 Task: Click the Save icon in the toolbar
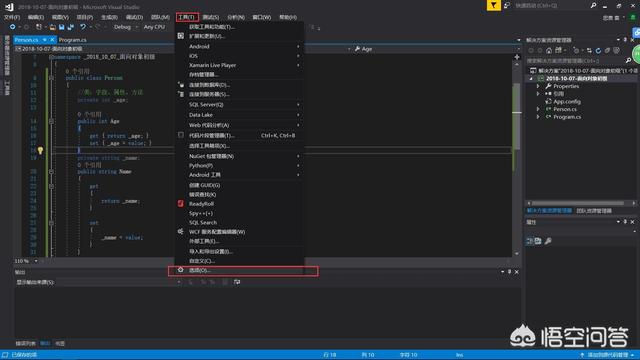62,27
